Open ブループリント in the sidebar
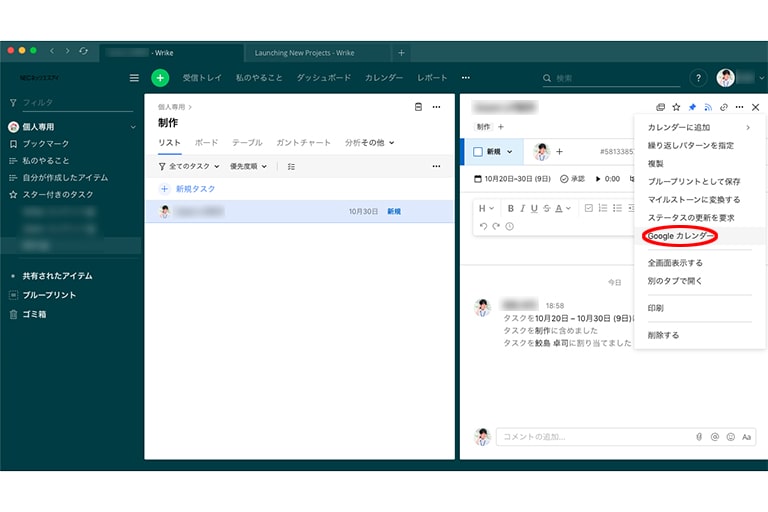 [49, 295]
